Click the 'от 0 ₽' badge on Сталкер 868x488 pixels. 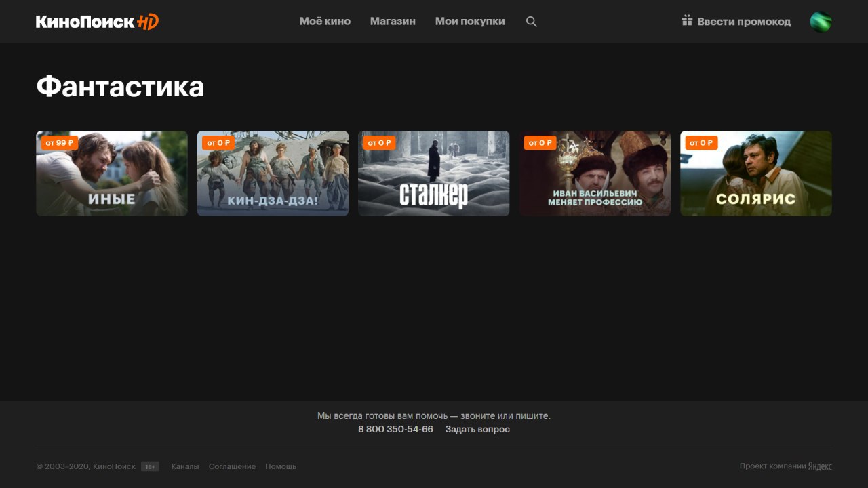point(379,143)
